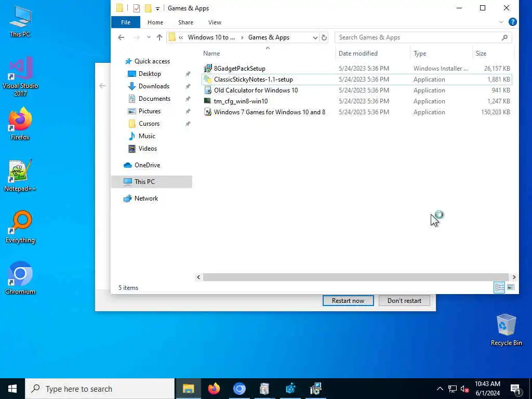Click New Folder quick access toolbar icon
The height and width of the screenshot is (399, 532).
coord(148,8)
